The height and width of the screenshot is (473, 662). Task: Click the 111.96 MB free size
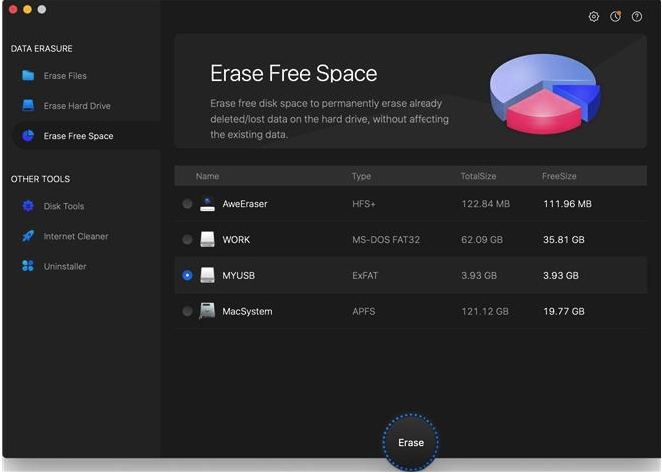[567, 204]
